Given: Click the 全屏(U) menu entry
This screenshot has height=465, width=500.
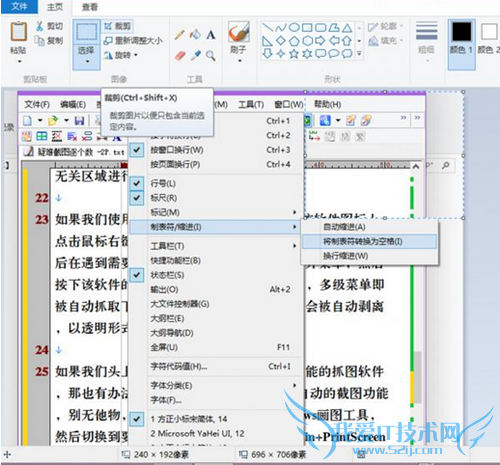Looking at the screenshot, I should 216,347.
